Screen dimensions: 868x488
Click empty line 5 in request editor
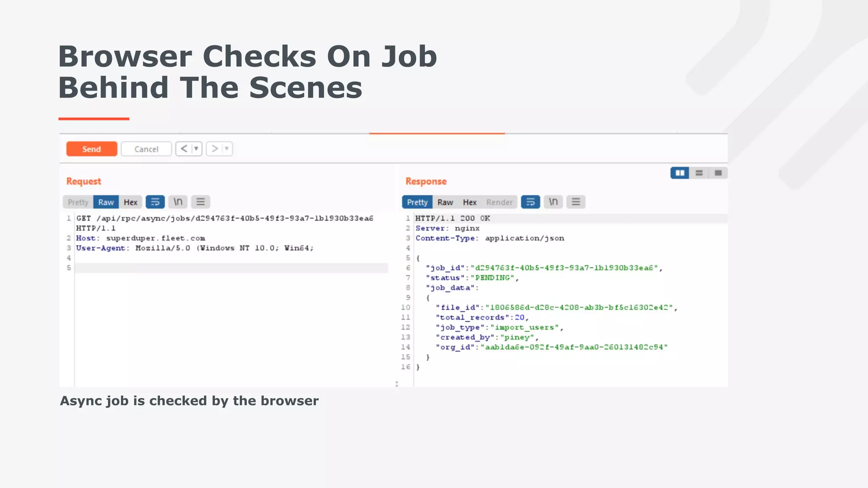[x=231, y=268]
